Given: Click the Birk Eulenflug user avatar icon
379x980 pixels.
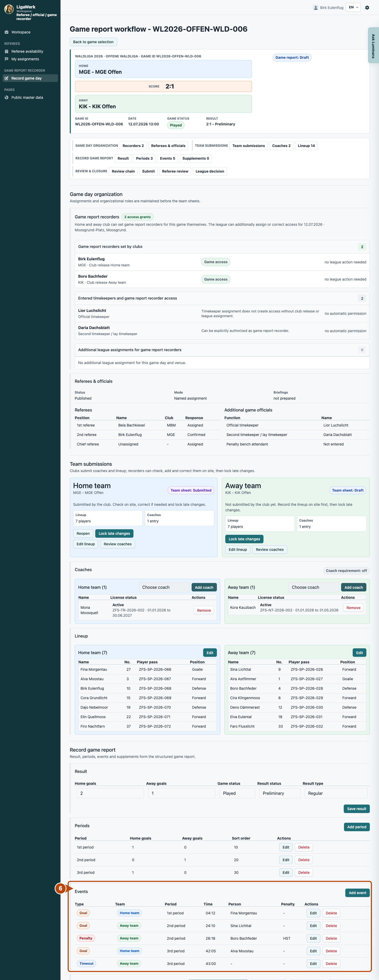Looking at the screenshot, I should point(316,8).
